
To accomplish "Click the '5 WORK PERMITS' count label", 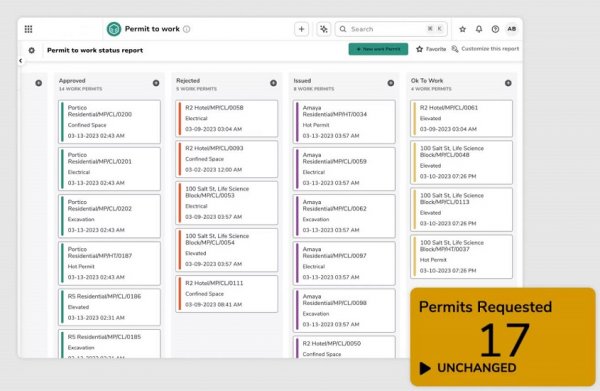I will tap(196, 89).
